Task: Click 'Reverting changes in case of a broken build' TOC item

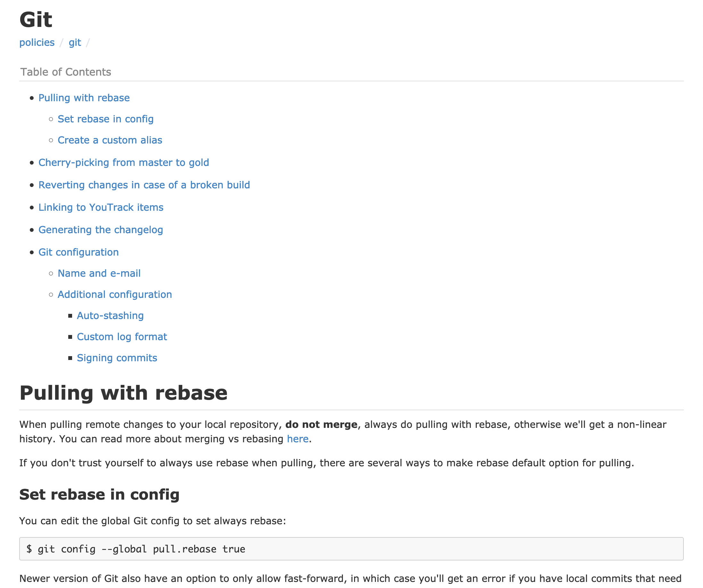Action: point(144,185)
